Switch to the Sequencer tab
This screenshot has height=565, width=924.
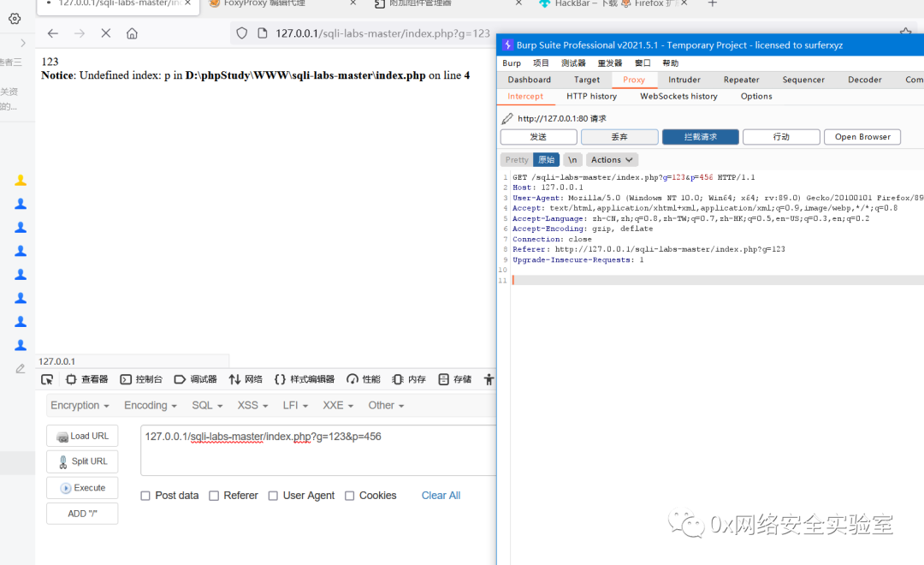tap(803, 80)
